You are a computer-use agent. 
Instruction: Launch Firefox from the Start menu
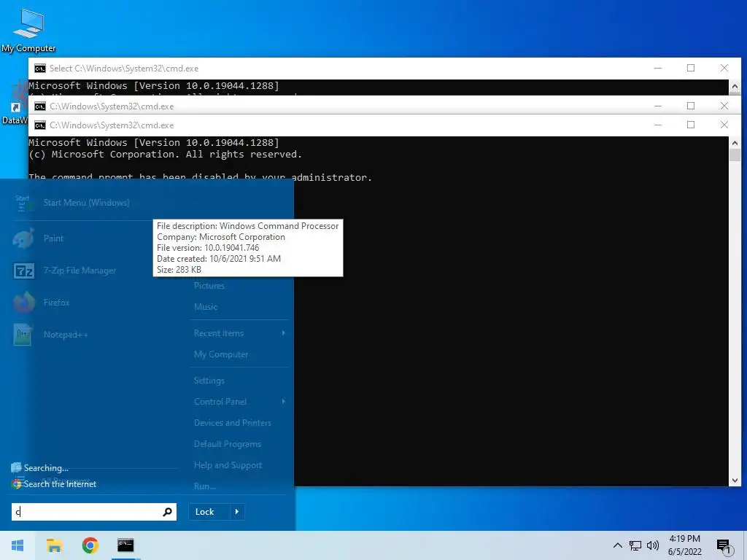[x=56, y=303]
